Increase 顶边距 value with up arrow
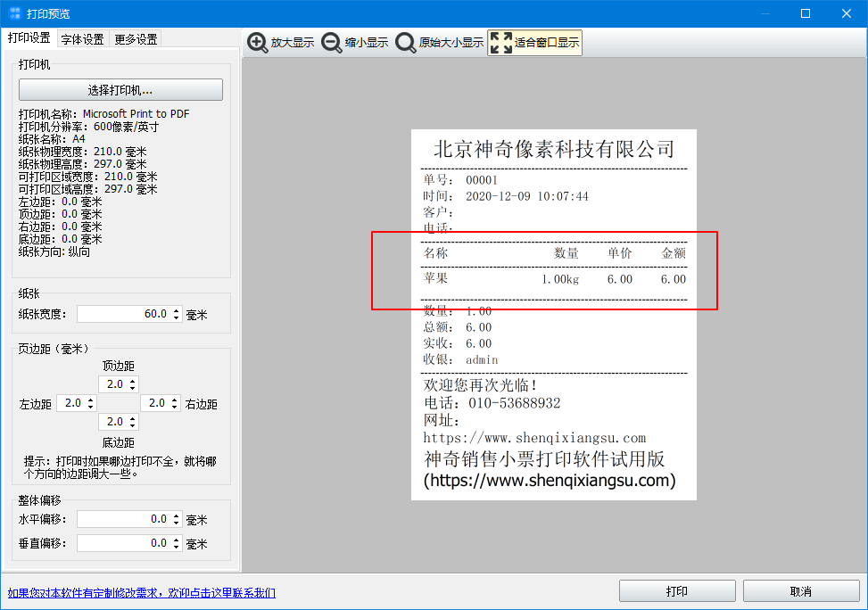Image resolution: width=868 pixels, height=610 pixels. (x=132, y=381)
